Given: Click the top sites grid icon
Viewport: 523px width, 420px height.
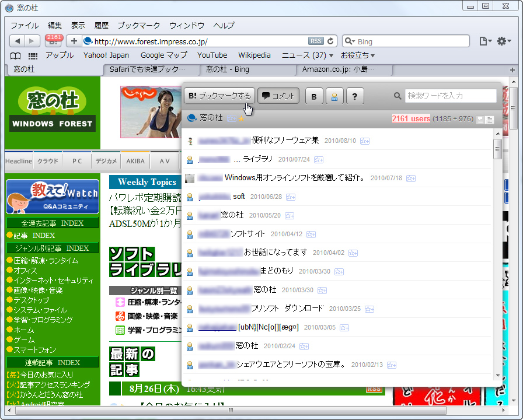Looking at the screenshot, I should pyautogui.click(x=33, y=56).
